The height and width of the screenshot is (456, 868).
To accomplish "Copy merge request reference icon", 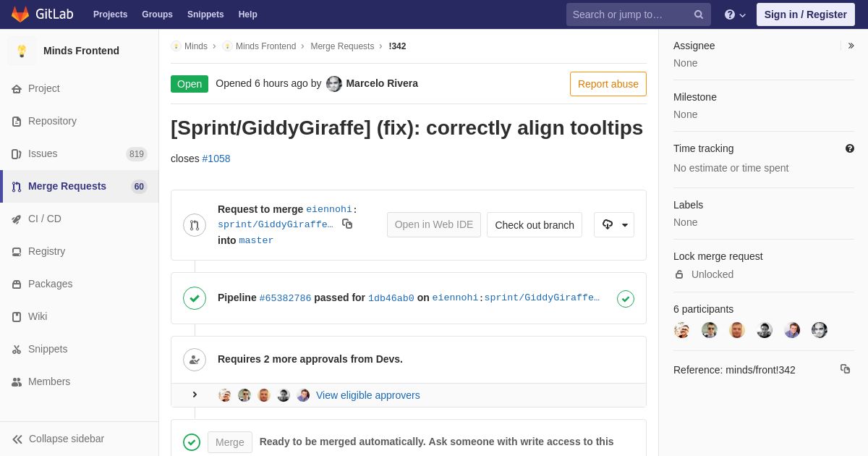I will (x=845, y=369).
